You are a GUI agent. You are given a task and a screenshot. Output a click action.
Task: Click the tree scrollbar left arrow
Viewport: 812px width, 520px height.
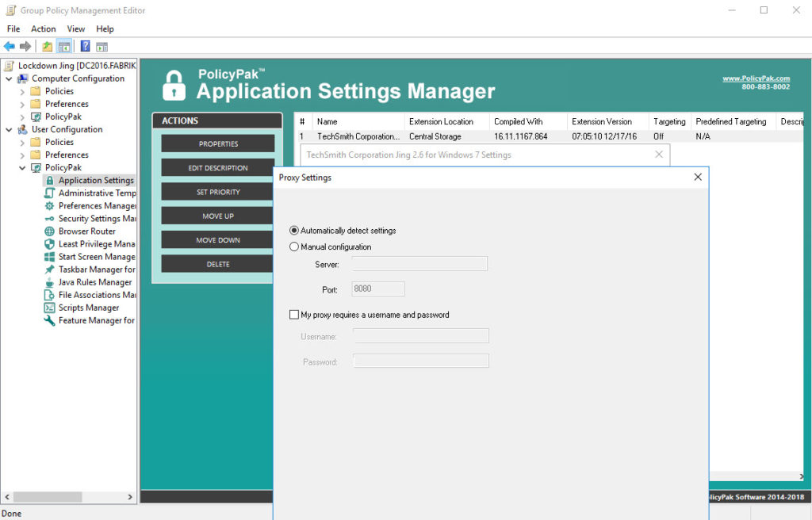click(x=7, y=497)
